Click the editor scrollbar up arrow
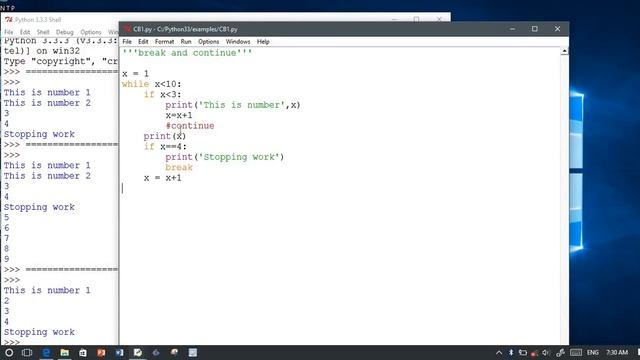The height and width of the screenshot is (360, 640). [564, 51]
